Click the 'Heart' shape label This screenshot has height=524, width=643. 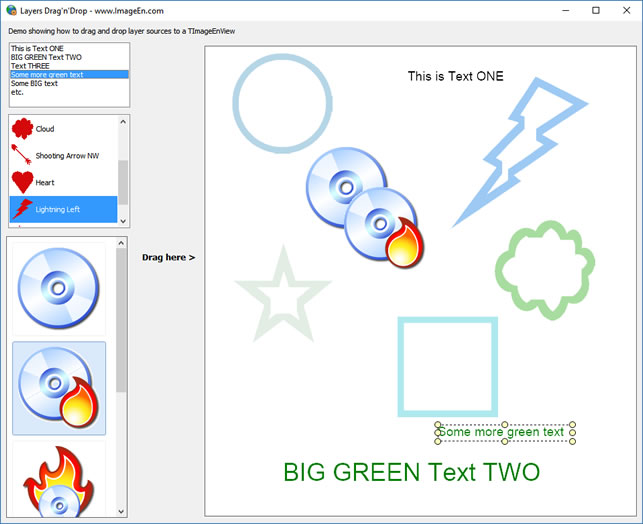pos(45,182)
